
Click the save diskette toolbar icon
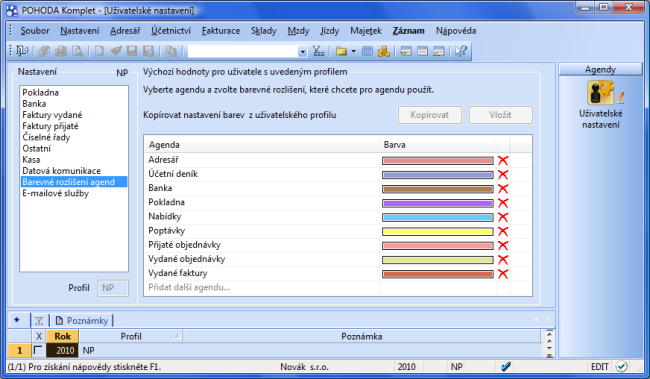[132, 51]
